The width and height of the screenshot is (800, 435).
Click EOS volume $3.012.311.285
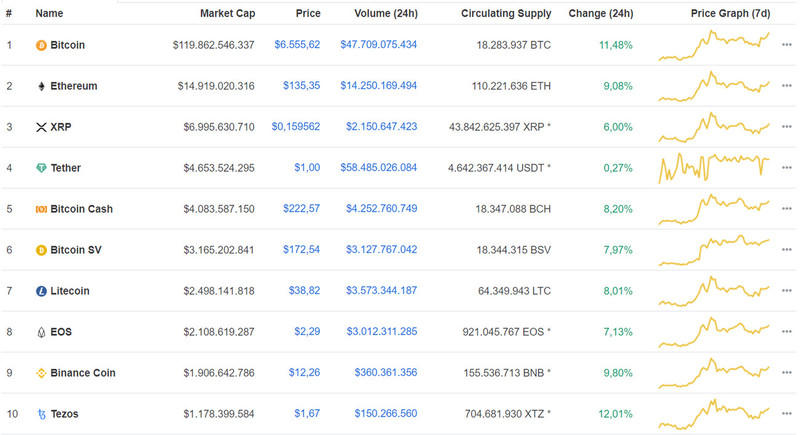click(x=382, y=331)
